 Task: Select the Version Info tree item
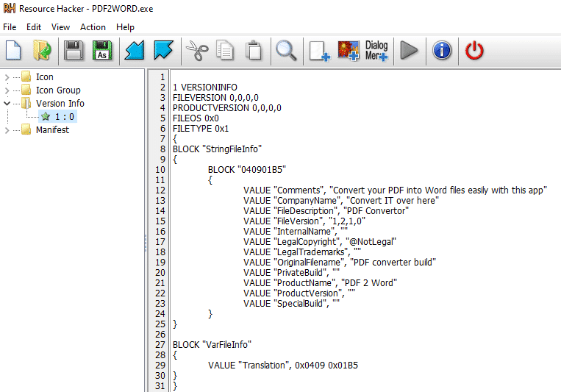point(60,104)
